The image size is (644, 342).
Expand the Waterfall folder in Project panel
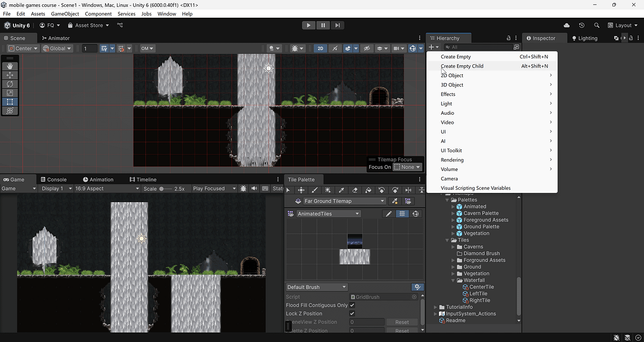452,280
